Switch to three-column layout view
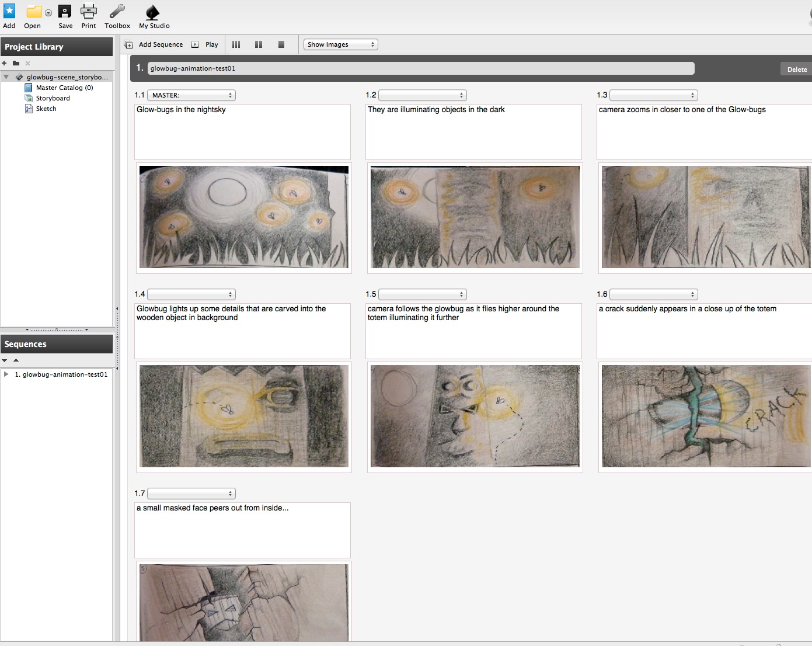Screen dimensions: 812x646 coord(236,44)
